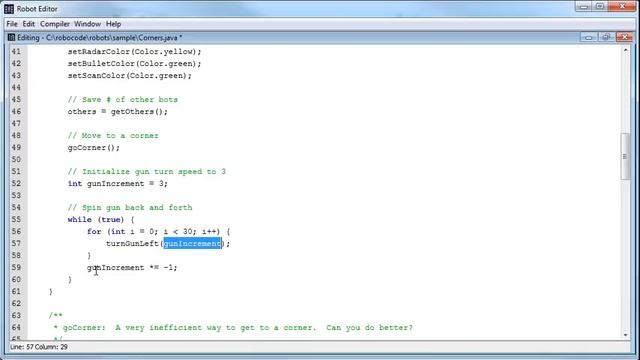Click the vertical scrollbar up arrow
The height and width of the screenshot is (360, 640).
pos(626,50)
